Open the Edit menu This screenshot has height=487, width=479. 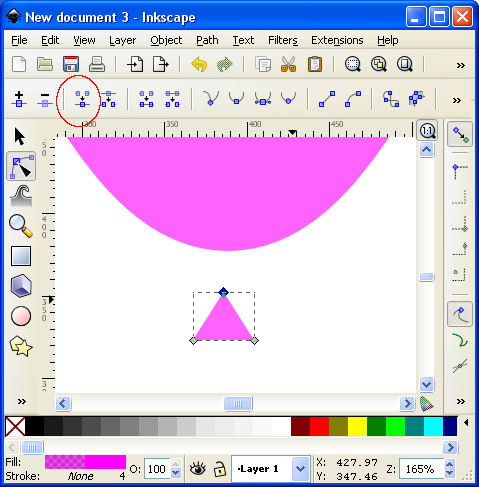(x=50, y=40)
